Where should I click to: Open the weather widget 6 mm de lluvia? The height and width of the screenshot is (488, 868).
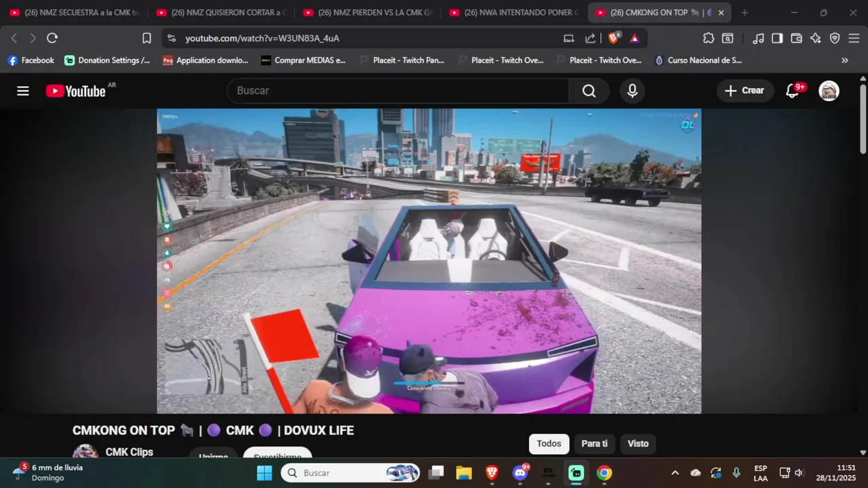tap(47, 472)
